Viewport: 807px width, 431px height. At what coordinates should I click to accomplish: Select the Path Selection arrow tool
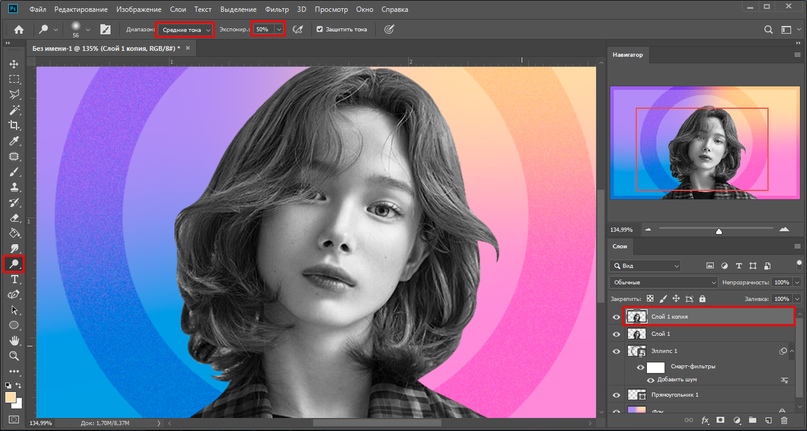coord(14,310)
